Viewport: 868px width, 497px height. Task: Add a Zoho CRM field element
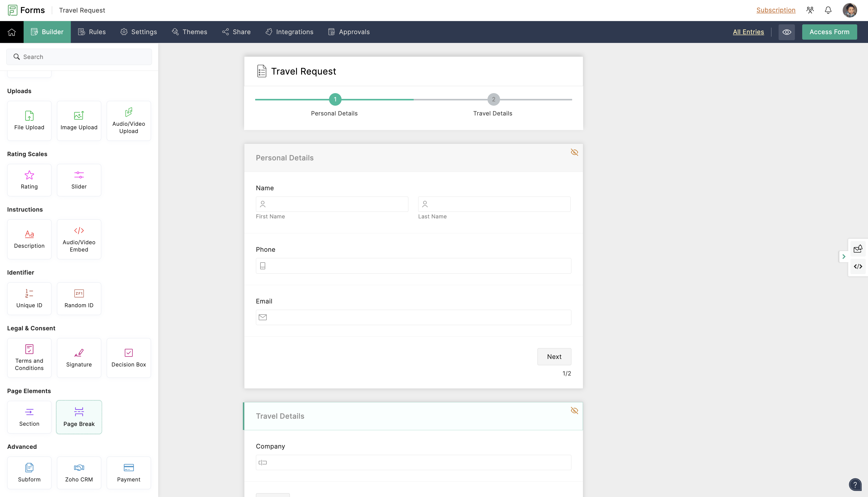click(x=79, y=473)
